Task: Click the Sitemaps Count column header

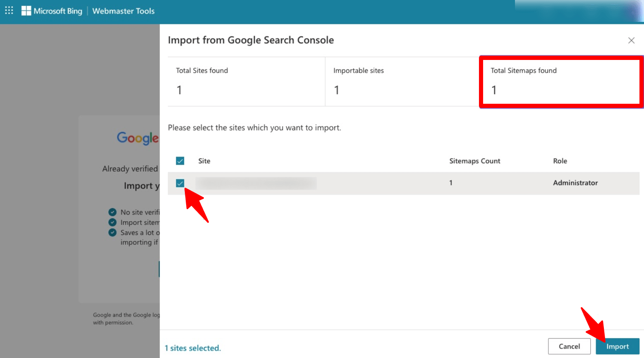Action: tap(475, 161)
